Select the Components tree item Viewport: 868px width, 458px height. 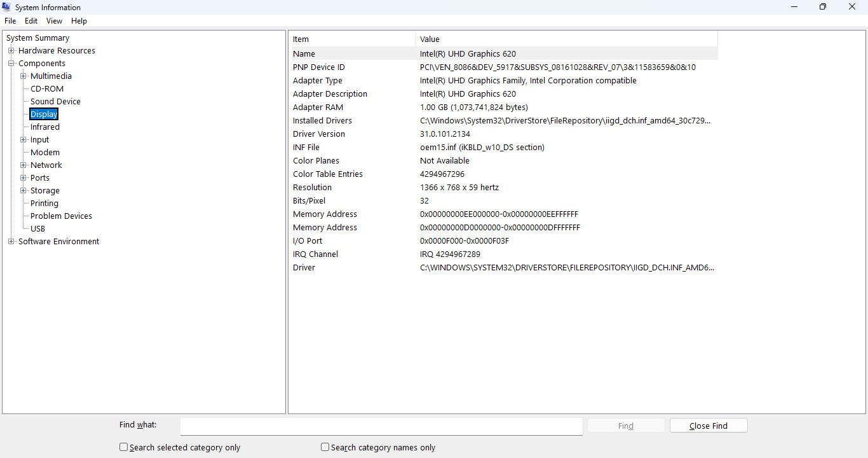tap(42, 64)
